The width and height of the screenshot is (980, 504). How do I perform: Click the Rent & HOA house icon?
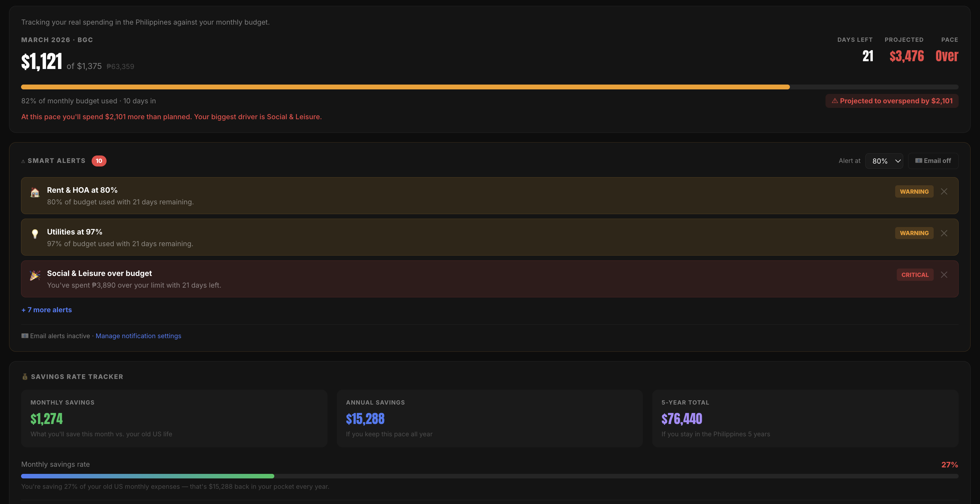tap(35, 193)
